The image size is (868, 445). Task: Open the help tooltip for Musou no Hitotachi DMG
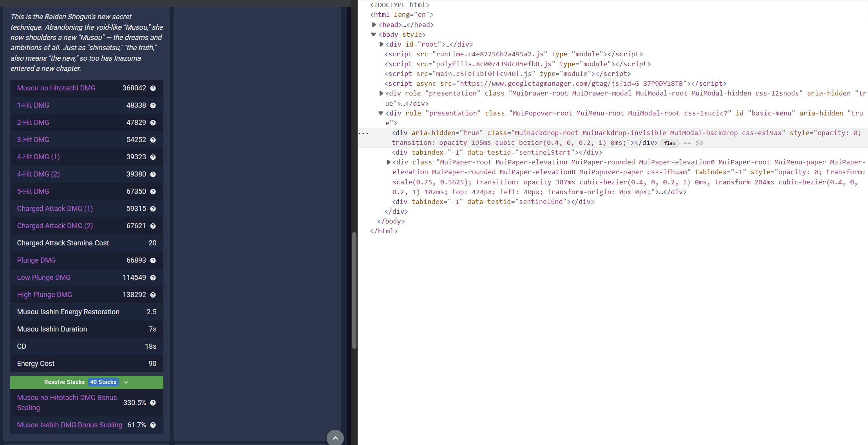[x=153, y=88]
